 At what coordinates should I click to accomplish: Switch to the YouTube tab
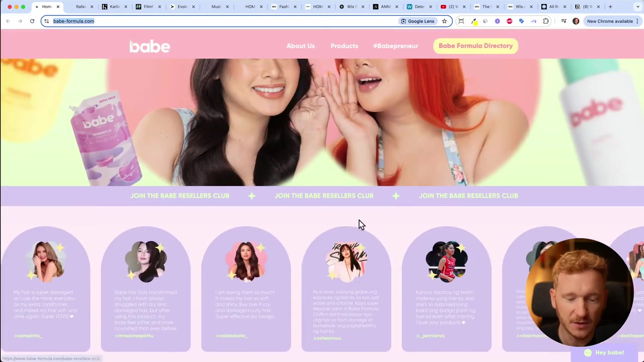point(452,7)
